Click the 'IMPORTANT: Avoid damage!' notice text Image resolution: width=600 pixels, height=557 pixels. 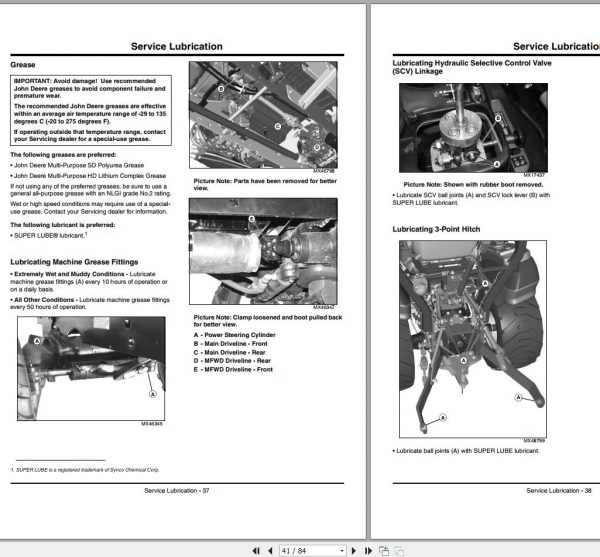[x=90, y=88]
